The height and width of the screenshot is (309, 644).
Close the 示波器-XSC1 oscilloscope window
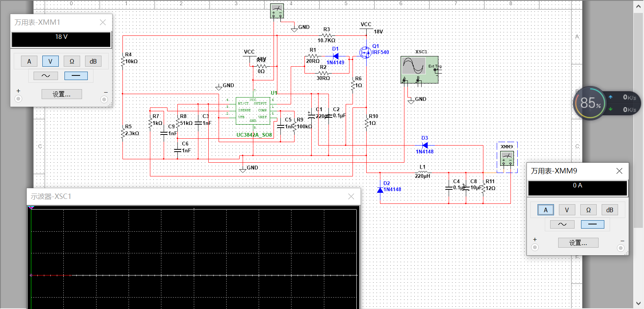tap(351, 196)
